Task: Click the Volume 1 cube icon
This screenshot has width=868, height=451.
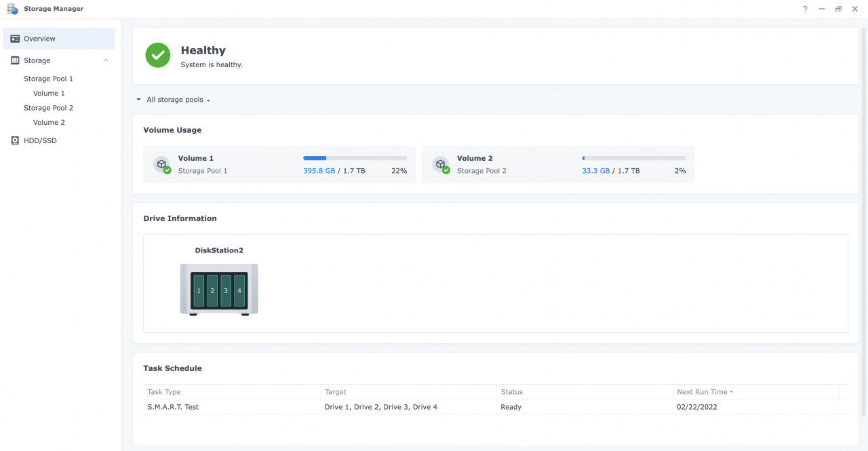Action: [162, 164]
